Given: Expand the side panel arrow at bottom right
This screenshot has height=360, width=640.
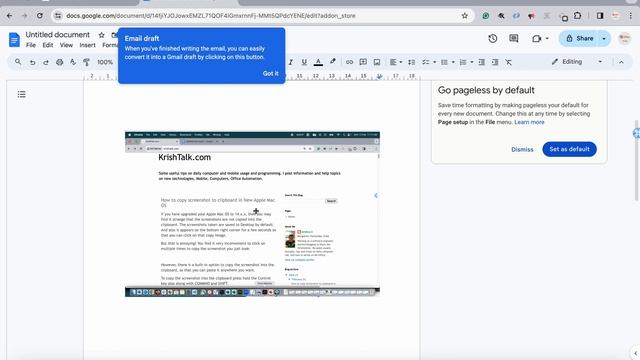Looking at the screenshot, I should (635, 353).
